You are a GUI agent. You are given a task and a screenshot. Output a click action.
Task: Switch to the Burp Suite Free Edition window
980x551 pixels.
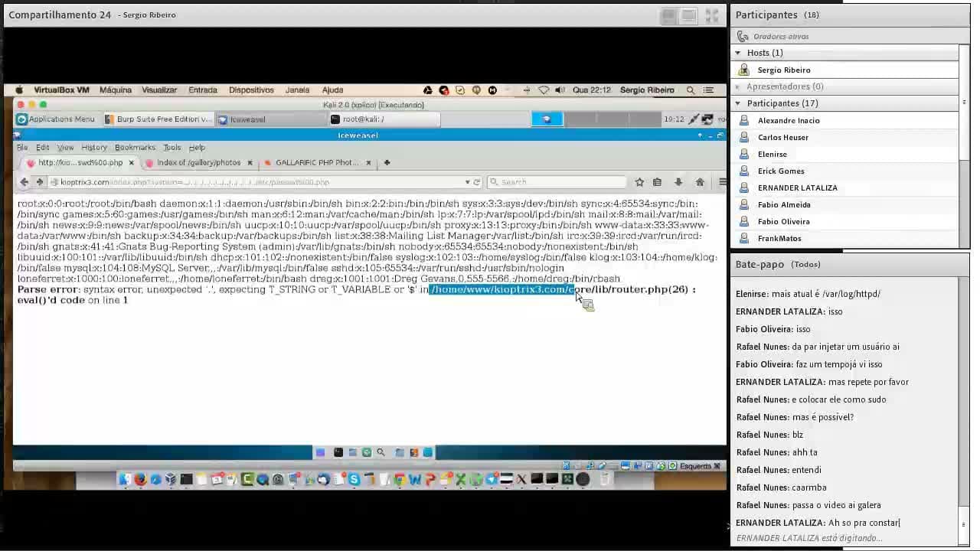(158, 119)
